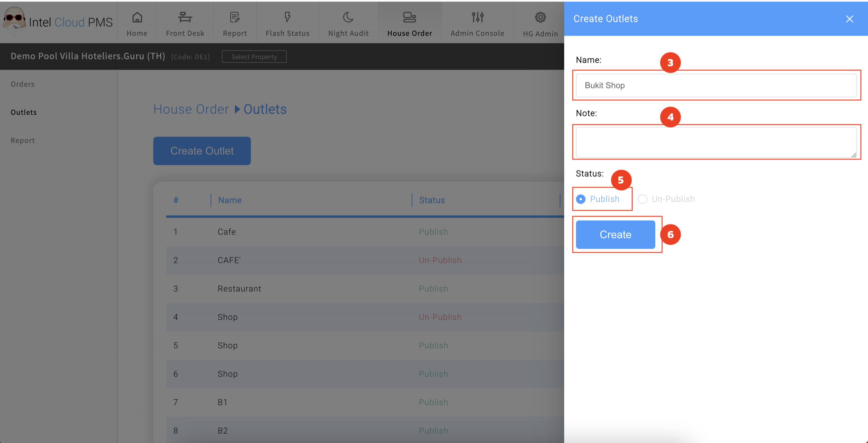
Task: Open the Select Property selector
Action: click(254, 56)
